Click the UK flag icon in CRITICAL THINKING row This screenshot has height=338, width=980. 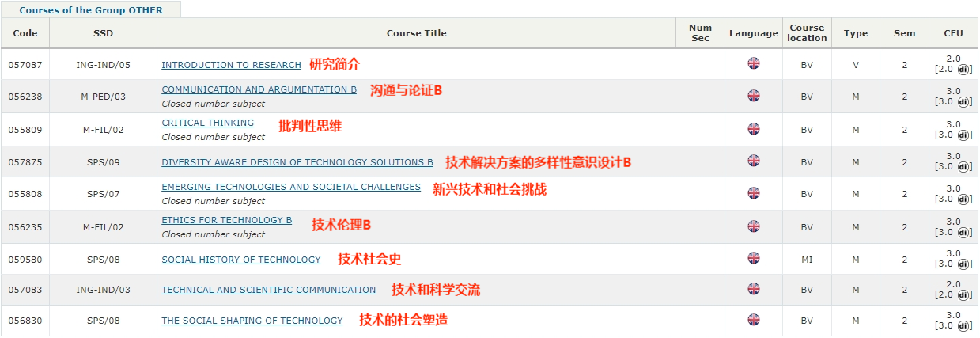coord(754,129)
